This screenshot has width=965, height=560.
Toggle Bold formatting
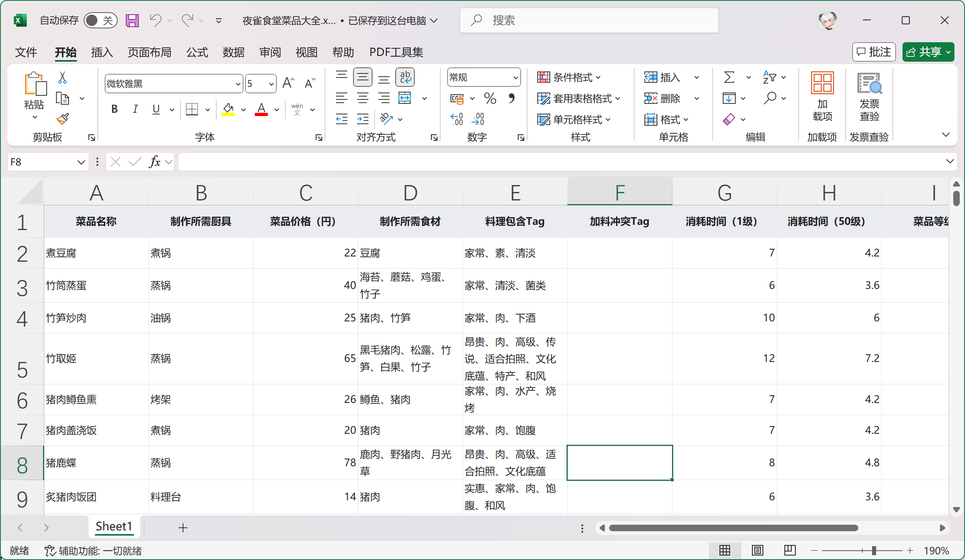click(114, 109)
